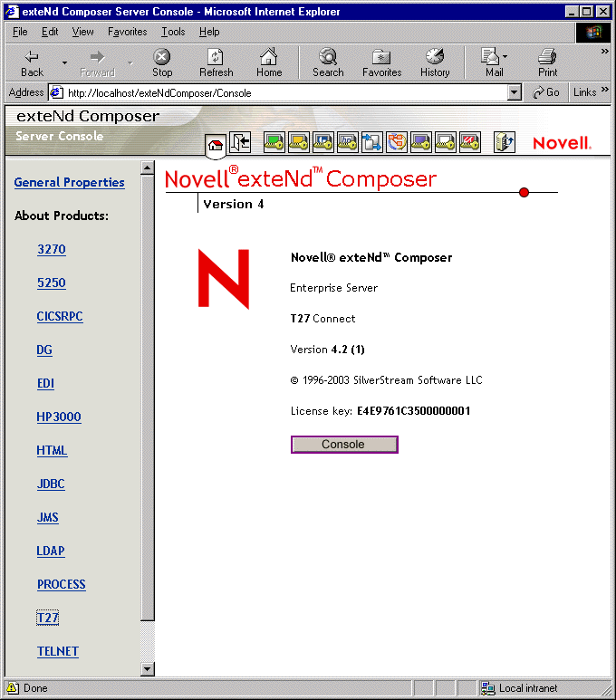Screen dimensions: 616x700
Task: Click the Internet Explorer title bar icon
Action: coord(12,11)
